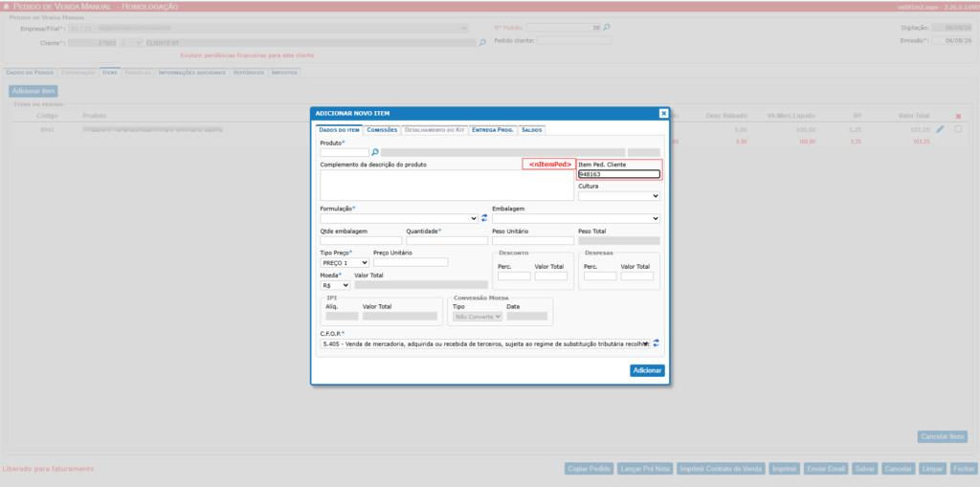Click refresh icon beside C.F.O.P. dropdown
Viewport: 980px width, 487px height.
tap(657, 343)
